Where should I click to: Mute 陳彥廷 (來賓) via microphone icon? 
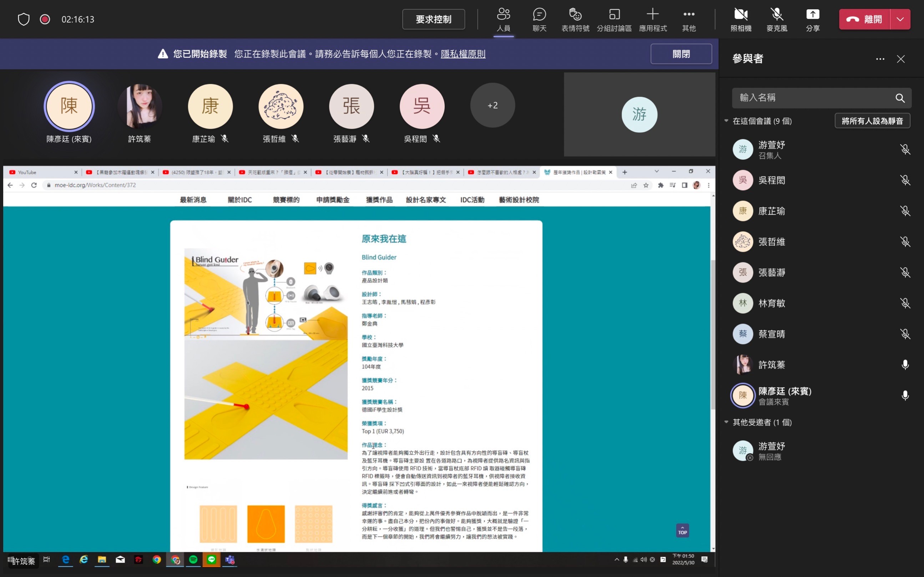905,395
